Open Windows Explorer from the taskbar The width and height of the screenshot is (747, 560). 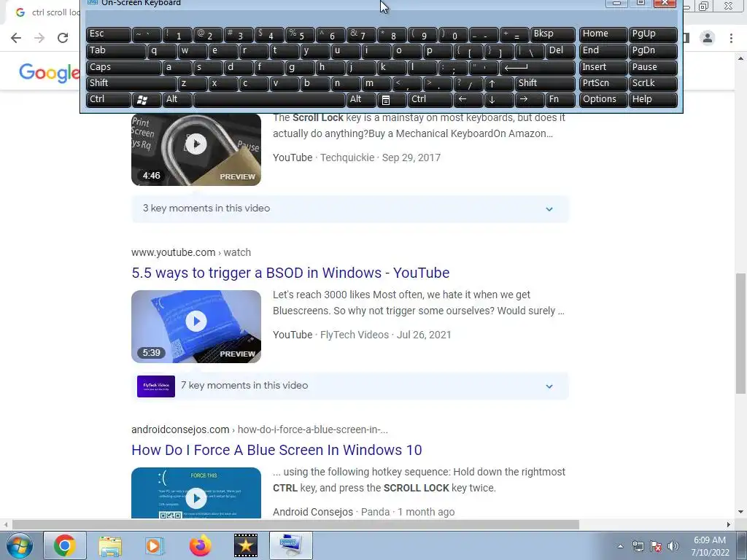click(x=110, y=545)
